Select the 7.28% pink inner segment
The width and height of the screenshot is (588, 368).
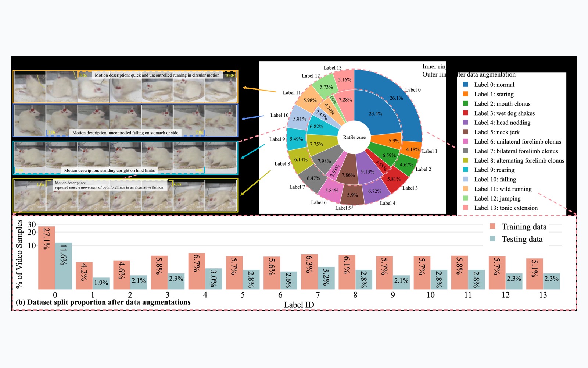[x=345, y=100]
